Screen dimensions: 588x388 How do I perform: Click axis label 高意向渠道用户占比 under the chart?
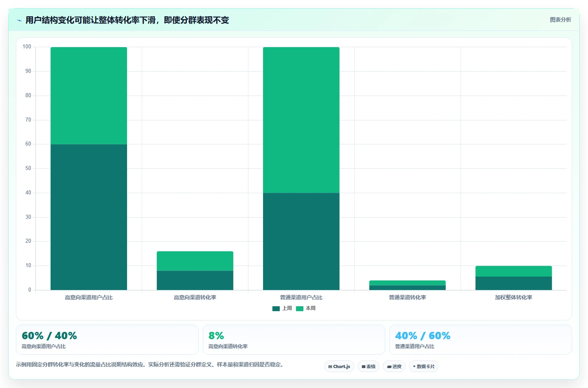coord(89,298)
